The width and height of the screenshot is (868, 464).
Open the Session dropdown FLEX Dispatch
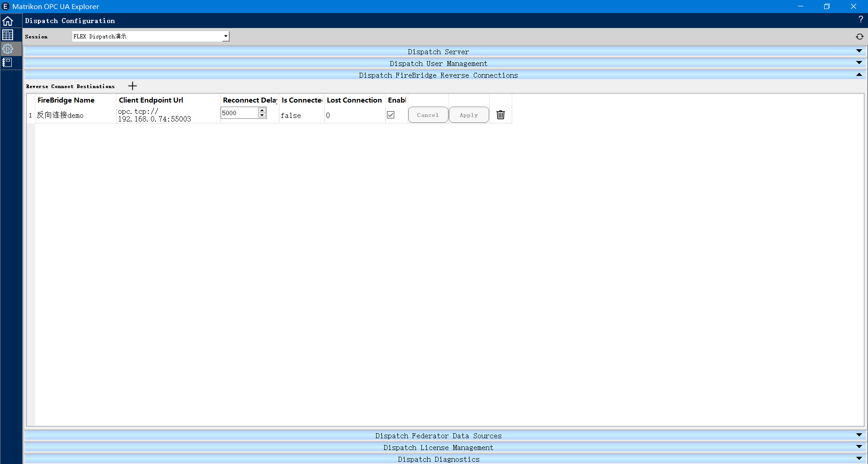click(x=151, y=36)
